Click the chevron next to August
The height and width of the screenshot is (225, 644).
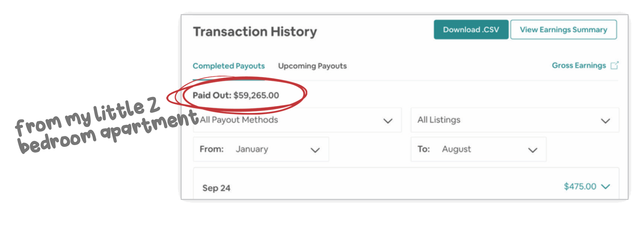point(533,150)
